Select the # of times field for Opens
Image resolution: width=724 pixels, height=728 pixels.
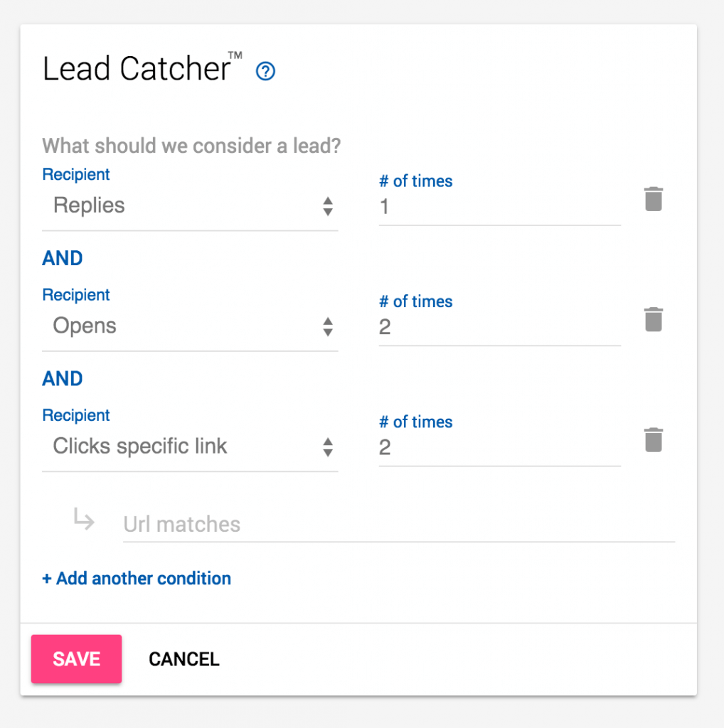(498, 326)
